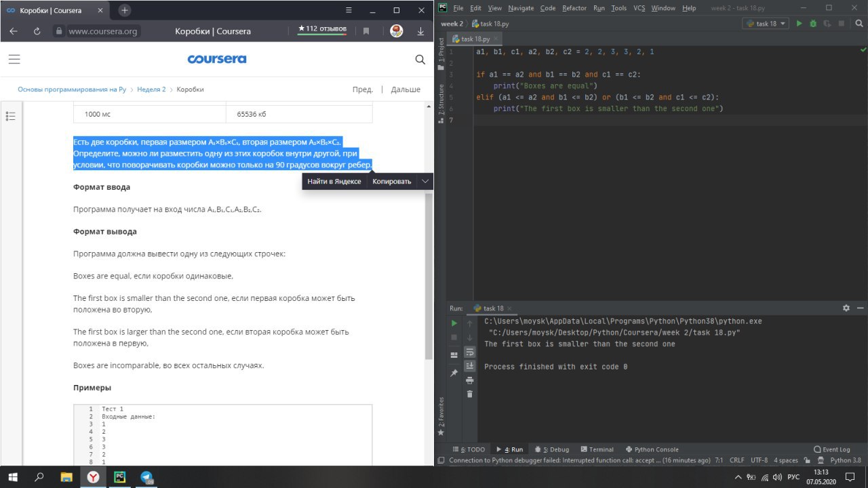This screenshot has width=868, height=488.
Task: Open the Windows Start menu
Action: (13, 477)
